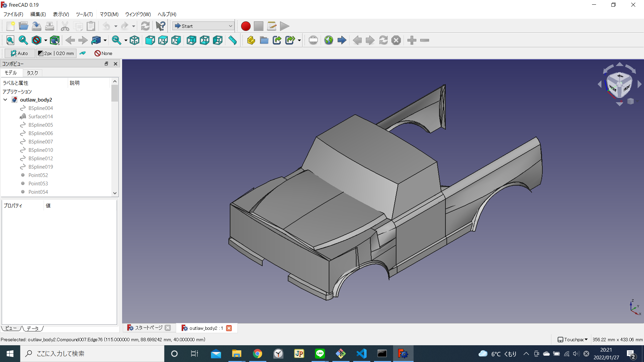Viewport: 644px width, 362px height.
Task: Activate the What's This help icon
Action: (161, 26)
